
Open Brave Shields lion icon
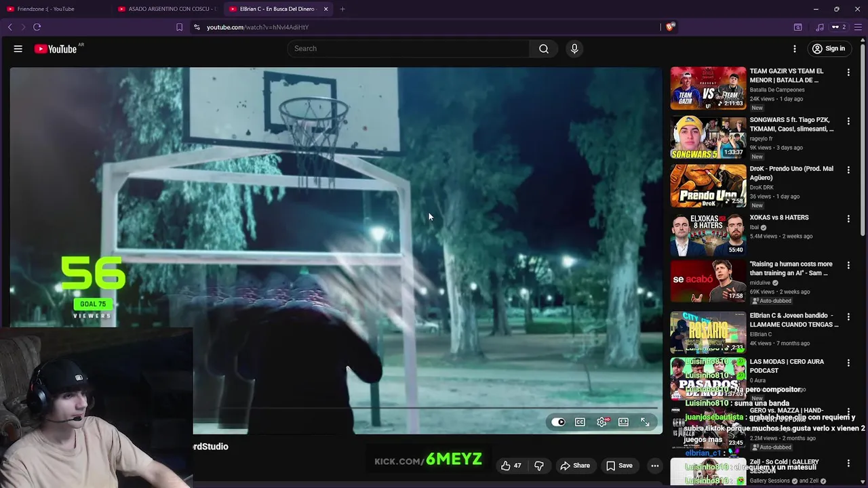[670, 27]
